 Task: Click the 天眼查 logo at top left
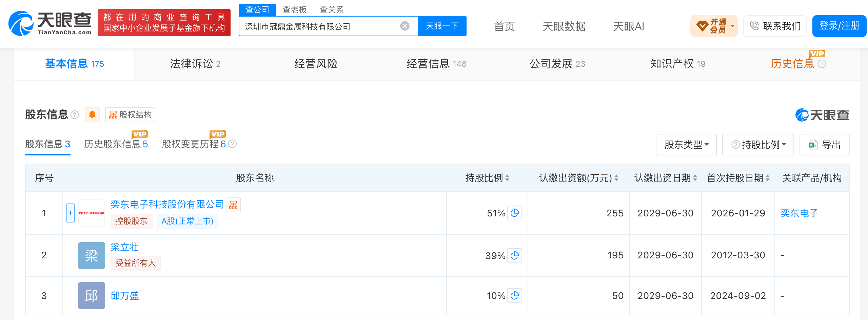tap(50, 23)
